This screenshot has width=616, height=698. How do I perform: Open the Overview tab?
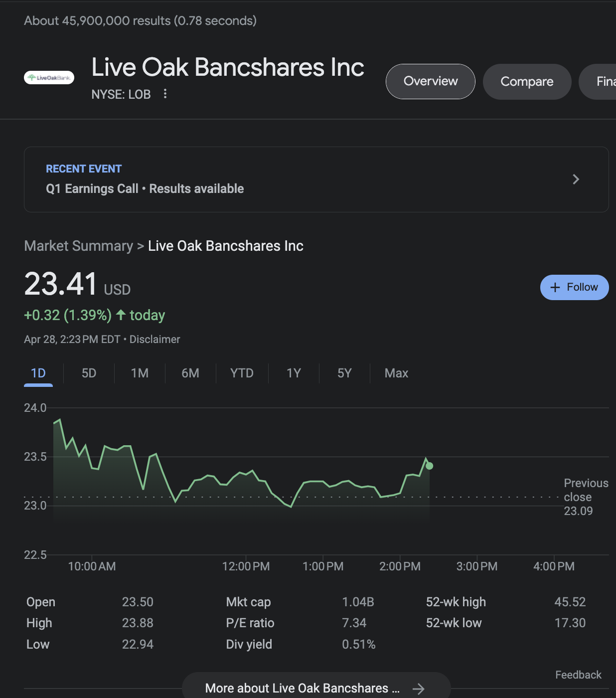click(x=430, y=81)
